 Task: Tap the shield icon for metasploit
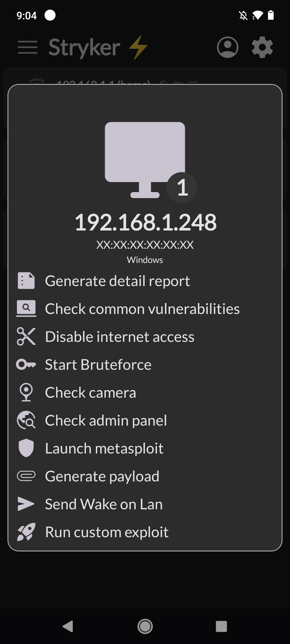pos(26,448)
